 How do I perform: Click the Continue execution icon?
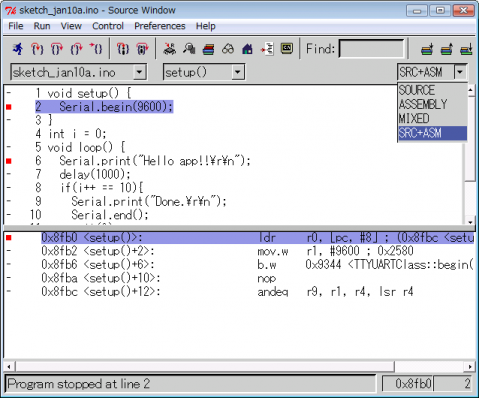click(x=96, y=49)
